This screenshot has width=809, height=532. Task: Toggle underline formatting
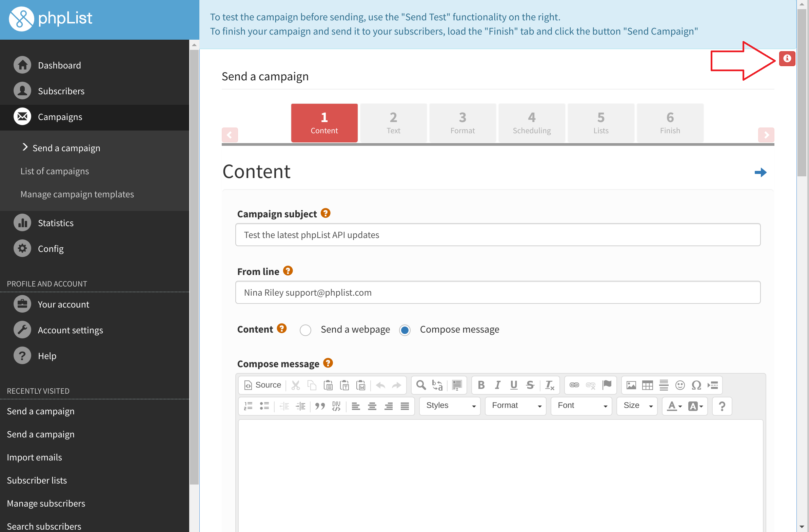click(514, 385)
